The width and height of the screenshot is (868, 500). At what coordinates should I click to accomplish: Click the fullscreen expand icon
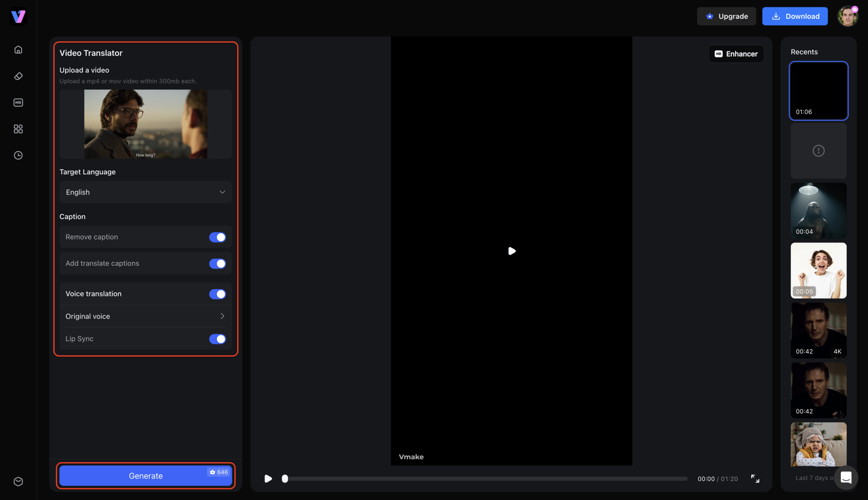coord(755,478)
